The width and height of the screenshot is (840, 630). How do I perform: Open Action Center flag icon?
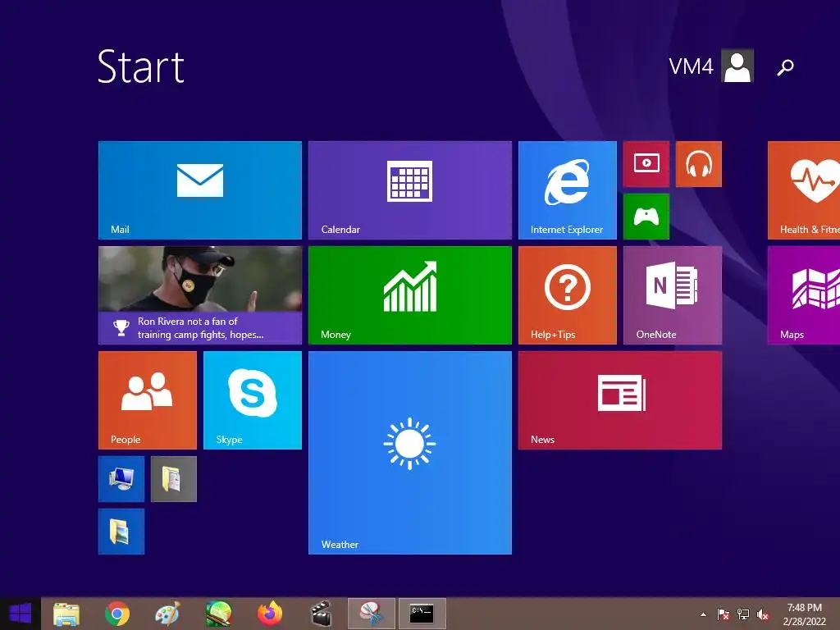(724, 614)
